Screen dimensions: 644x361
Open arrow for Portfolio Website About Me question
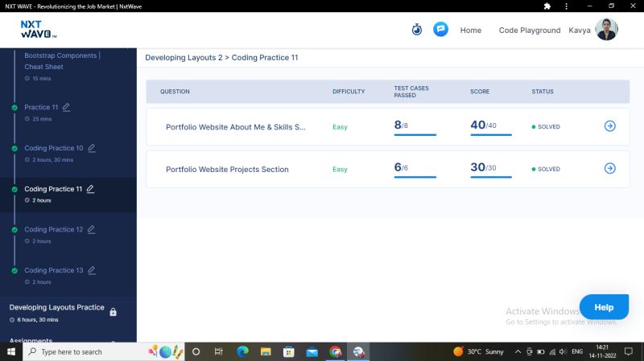tap(609, 126)
